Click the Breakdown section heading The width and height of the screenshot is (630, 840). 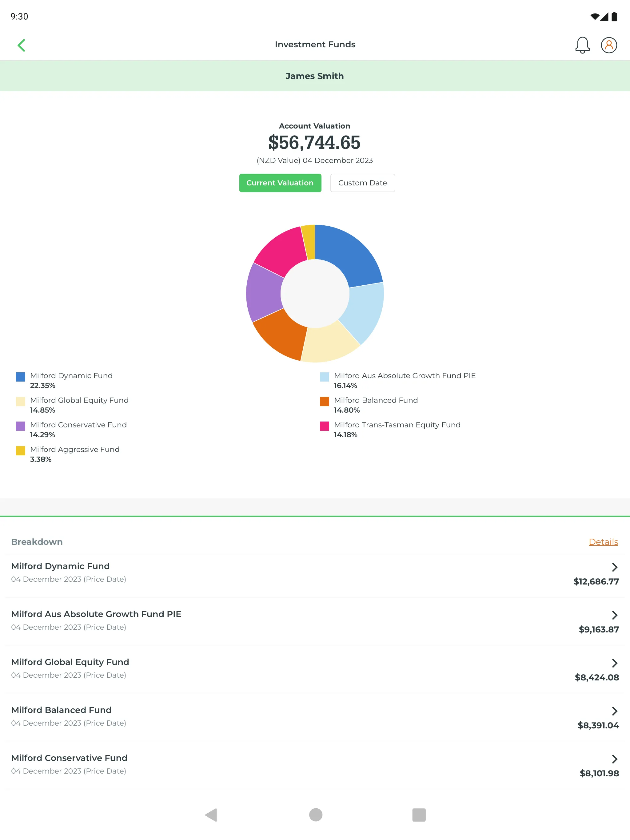click(x=37, y=542)
